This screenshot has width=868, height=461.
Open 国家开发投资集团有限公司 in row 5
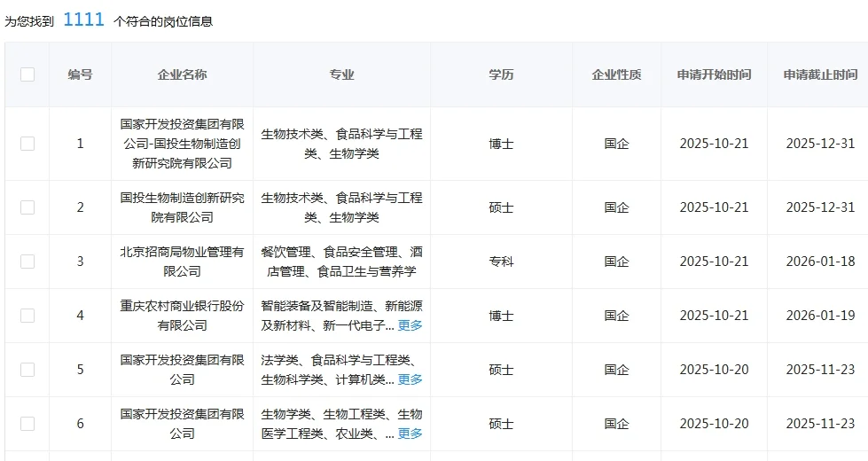182,370
